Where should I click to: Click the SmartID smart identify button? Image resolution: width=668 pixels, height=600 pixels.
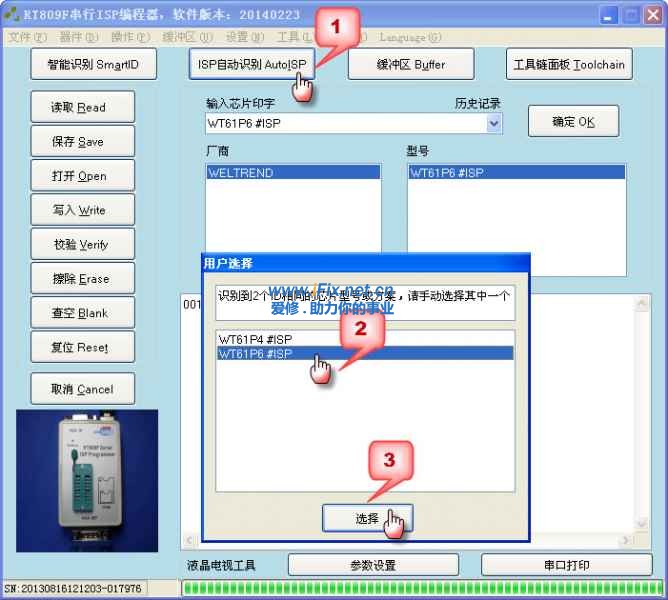(94, 65)
